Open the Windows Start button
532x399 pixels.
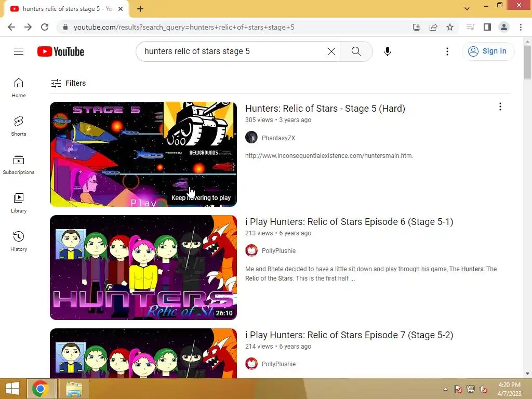tap(12, 389)
